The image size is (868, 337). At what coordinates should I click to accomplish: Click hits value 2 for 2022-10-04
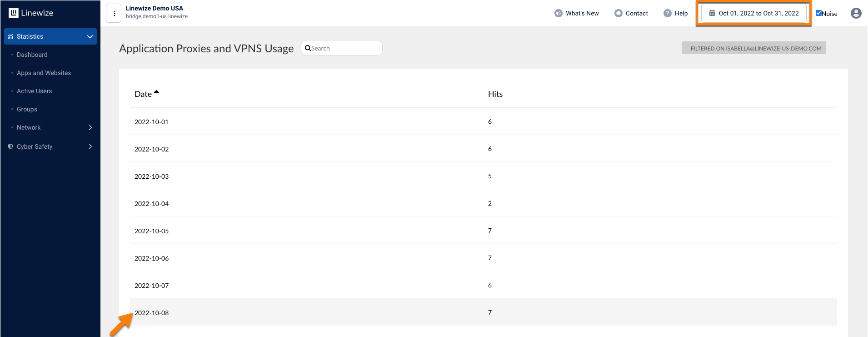point(490,203)
